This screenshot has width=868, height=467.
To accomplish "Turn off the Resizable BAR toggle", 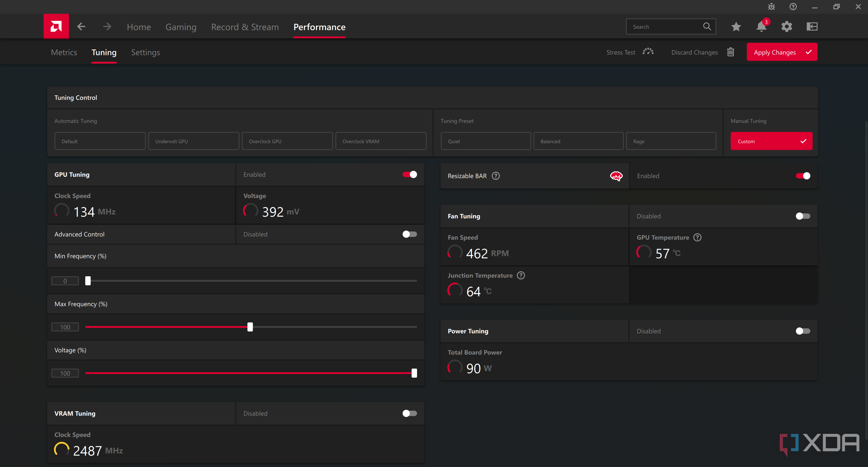I will tap(803, 176).
